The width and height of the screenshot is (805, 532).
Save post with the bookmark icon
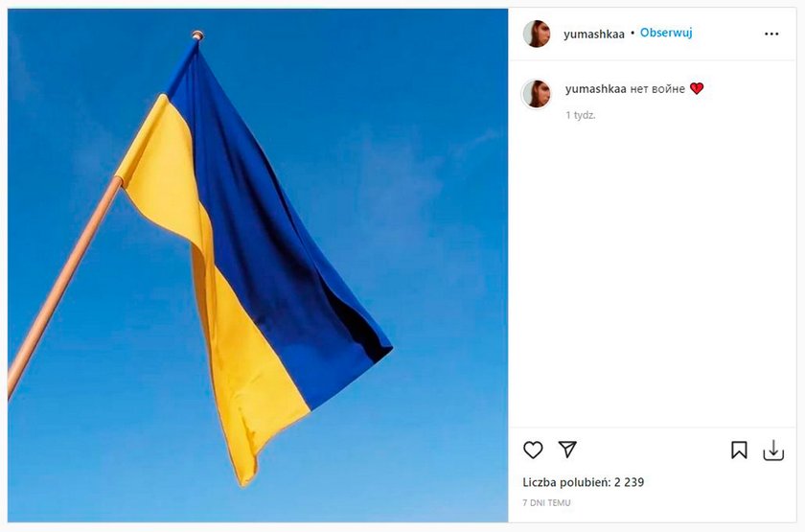pyautogui.click(x=739, y=451)
